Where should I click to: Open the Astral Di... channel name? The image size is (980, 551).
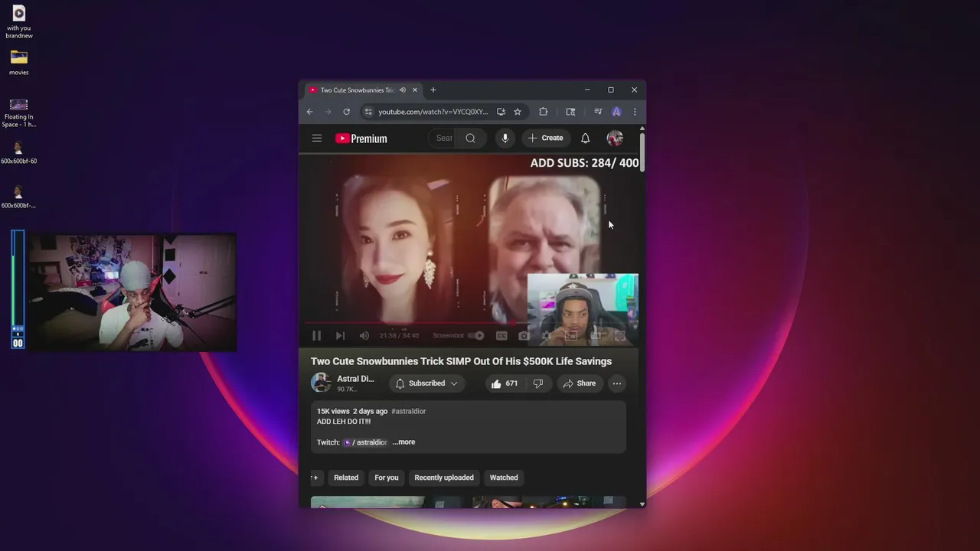[x=355, y=379]
